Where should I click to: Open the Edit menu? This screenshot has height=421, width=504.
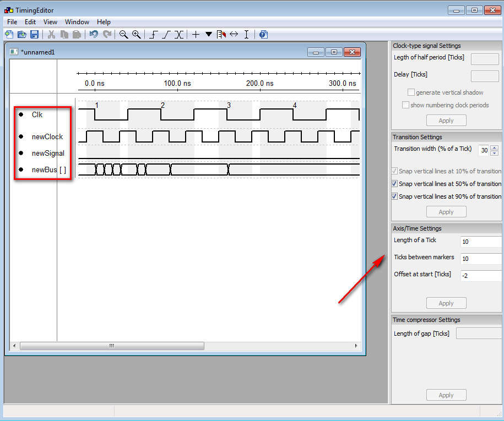coord(30,22)
